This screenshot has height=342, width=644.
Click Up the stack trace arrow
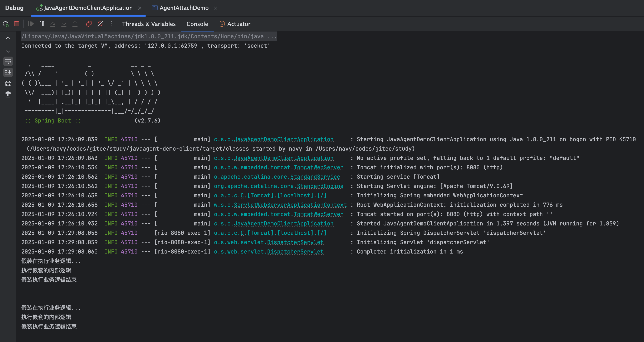click(8, 39)
